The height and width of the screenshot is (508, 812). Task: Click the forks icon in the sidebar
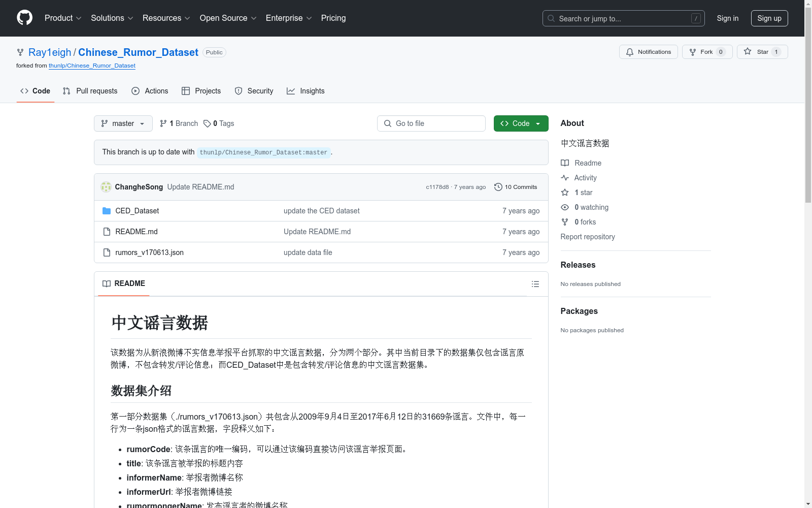pos(564,222)
